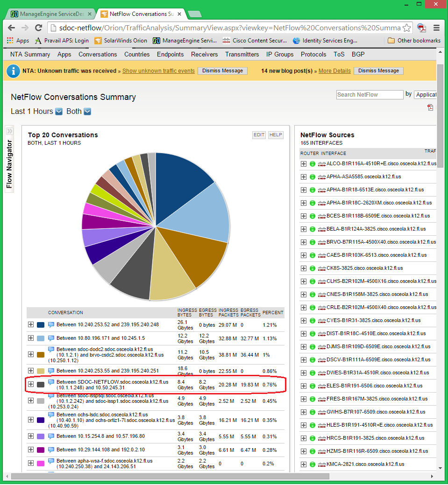Image resolution: width=448 pixels, height=485 pixels.
Task: Open Pravail APS: Login bookmark
Action: click(x=62, y=41)
